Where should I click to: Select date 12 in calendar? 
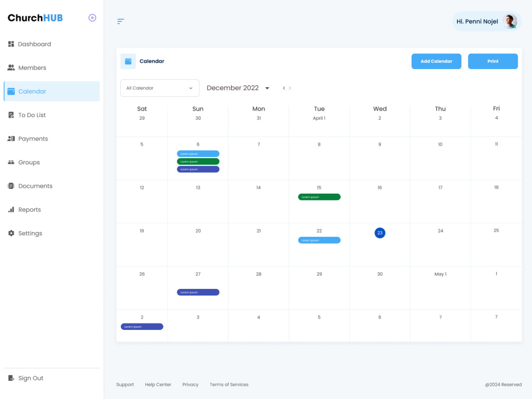click(x=142, y=188)
